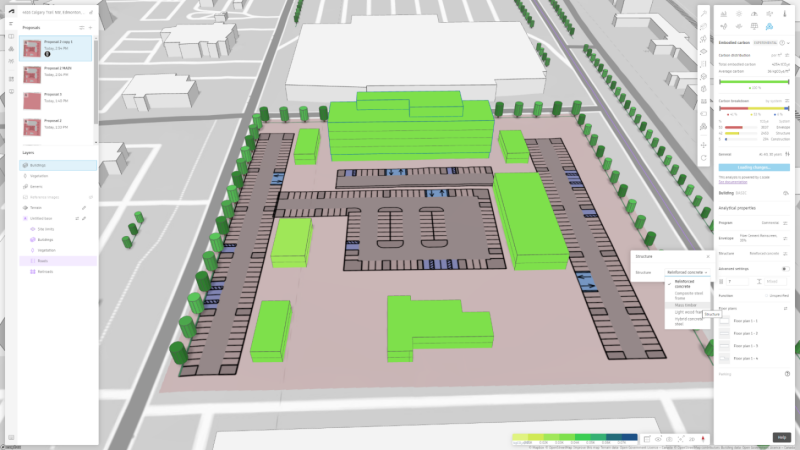
Task: Expand the Untitled base layer group
Action: (25, 217)
